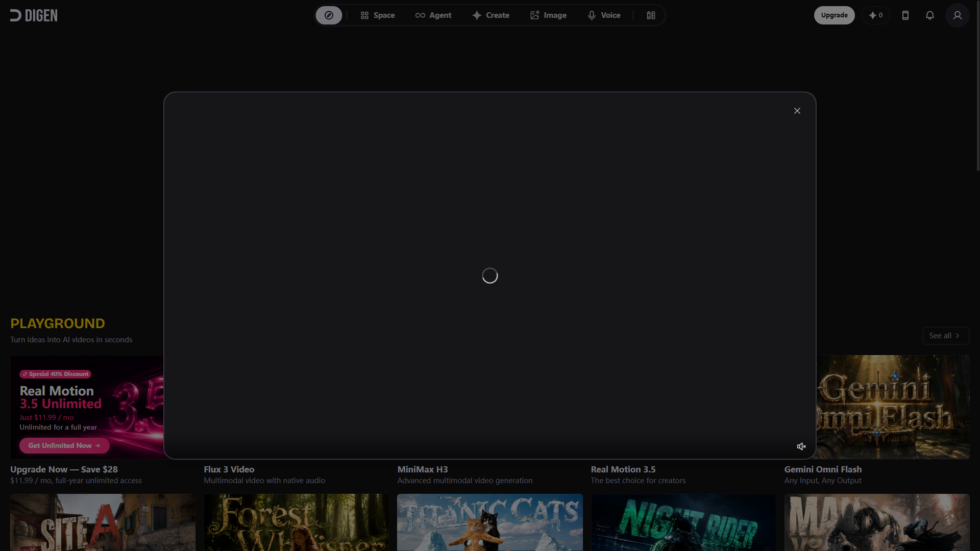Viewport: 980px width, 551px height.
Task: Open the book icon in navigation bar
Action: (x=651, y=15)
